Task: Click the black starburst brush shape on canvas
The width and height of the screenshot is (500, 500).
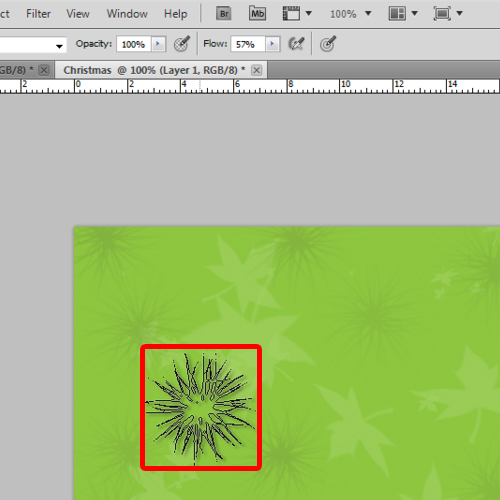Action: tap(201, 408)
